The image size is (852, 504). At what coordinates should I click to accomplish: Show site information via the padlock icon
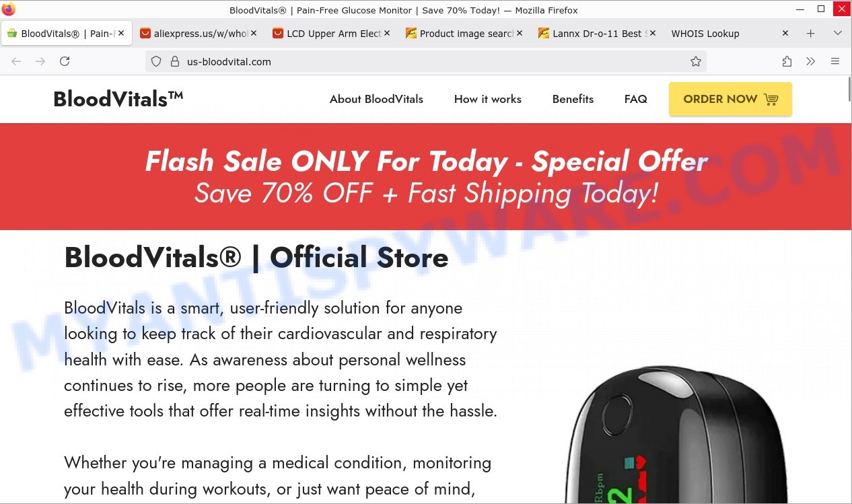174,61
